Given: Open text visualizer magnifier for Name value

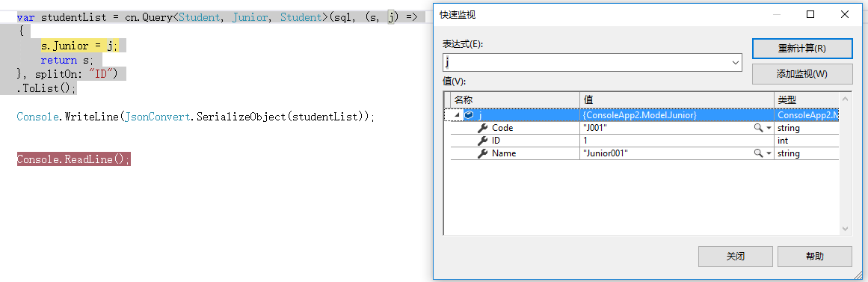Looking at the screenshot, I should pyautogui.click(x=758, y=153).
